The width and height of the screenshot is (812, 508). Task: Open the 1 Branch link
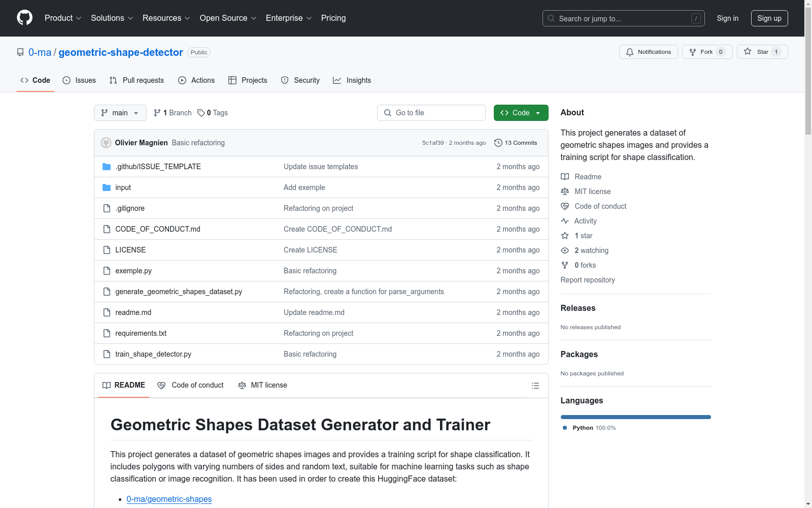pos(173,113)
